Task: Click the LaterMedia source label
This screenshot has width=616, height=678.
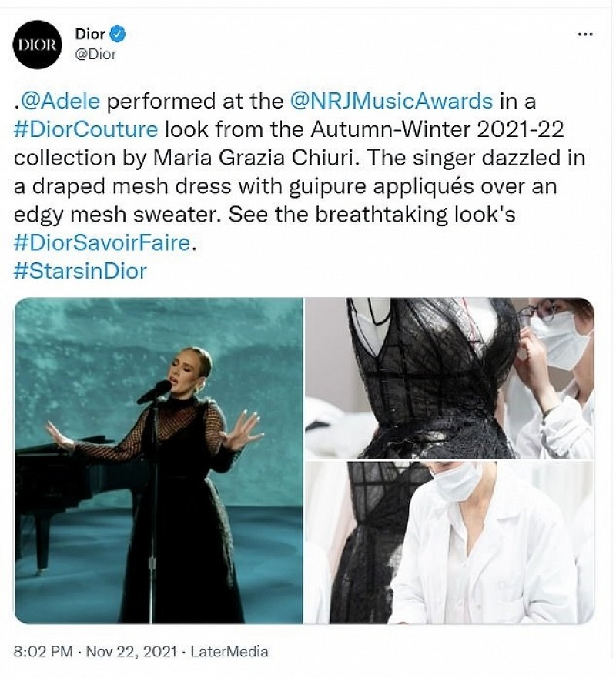Action: pos(229,651)
